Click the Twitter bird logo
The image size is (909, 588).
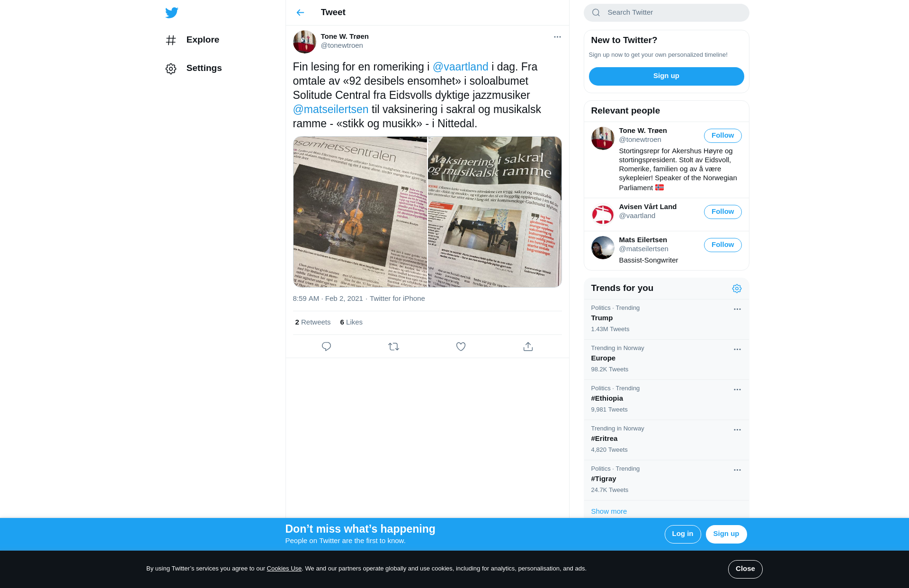coord(172,13)
